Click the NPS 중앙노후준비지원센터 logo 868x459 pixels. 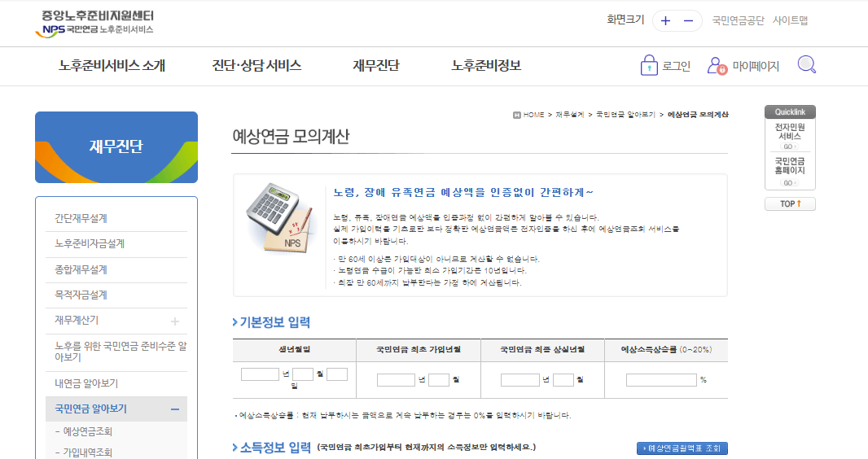94,24
